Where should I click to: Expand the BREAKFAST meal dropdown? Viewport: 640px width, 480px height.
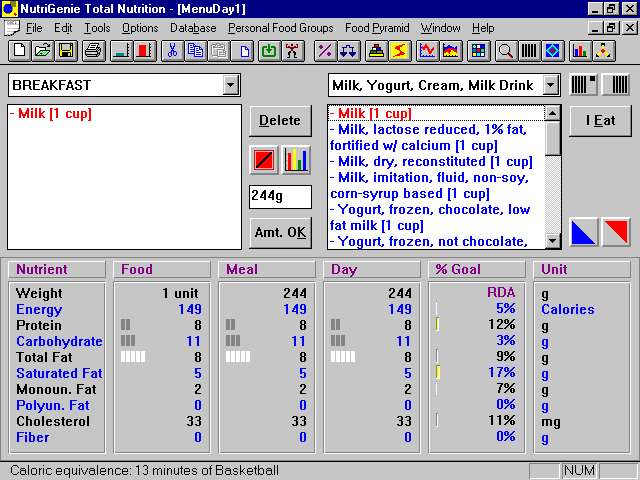(231, 86)
